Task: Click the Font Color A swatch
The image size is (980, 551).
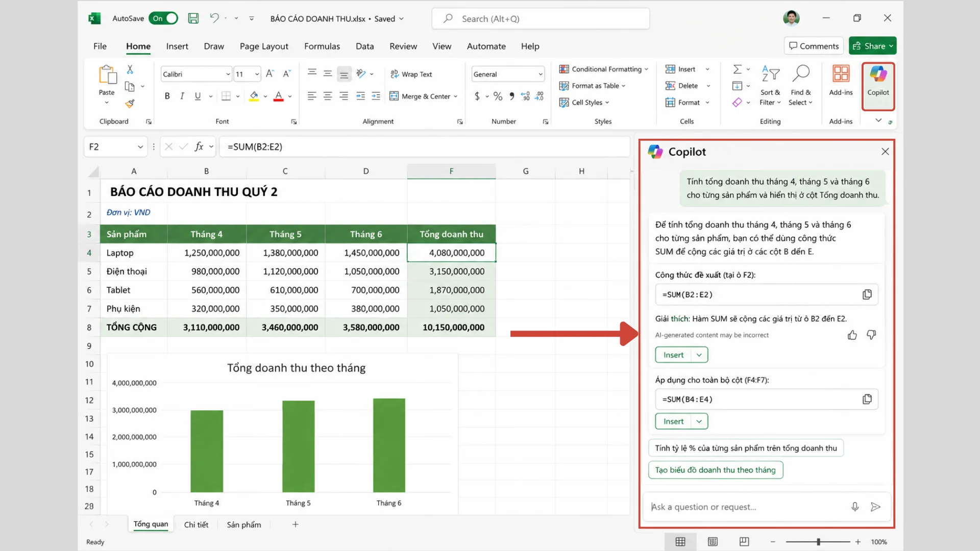Action: 278,96
